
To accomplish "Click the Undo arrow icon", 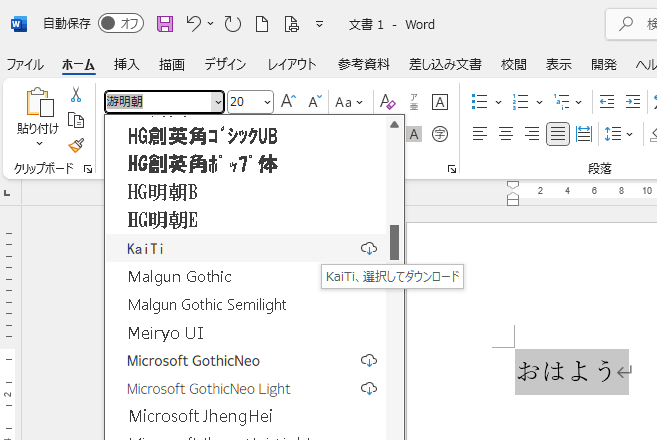I will (194, 24).
